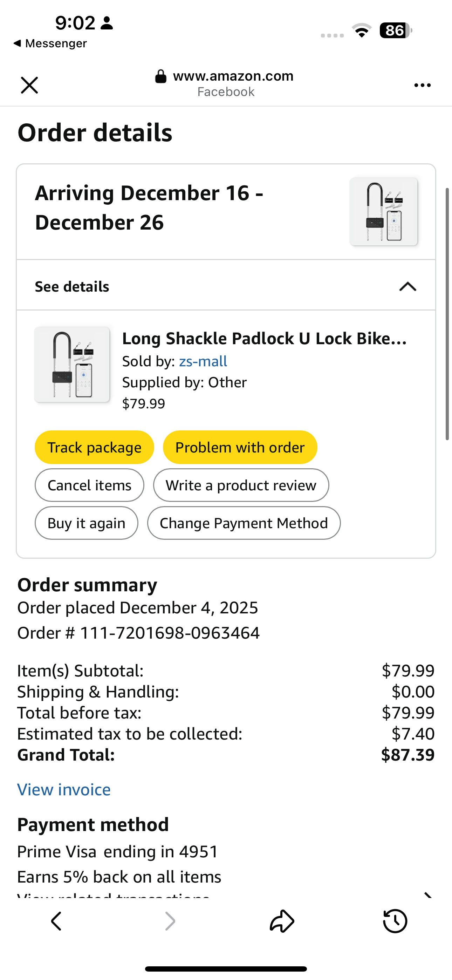Tap the padlock thumbnail in arrival header

coord(384,211)
